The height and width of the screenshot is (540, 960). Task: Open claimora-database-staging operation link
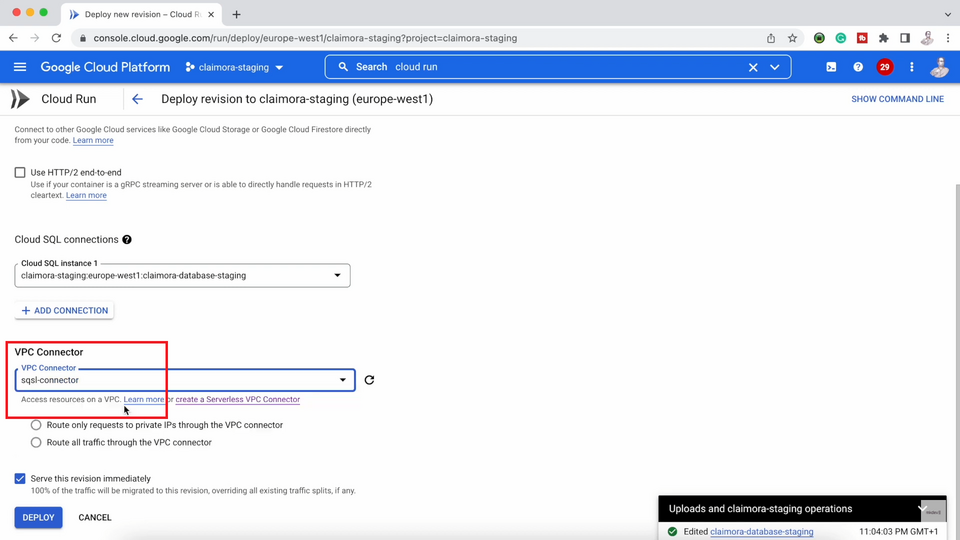pos(762,531)
